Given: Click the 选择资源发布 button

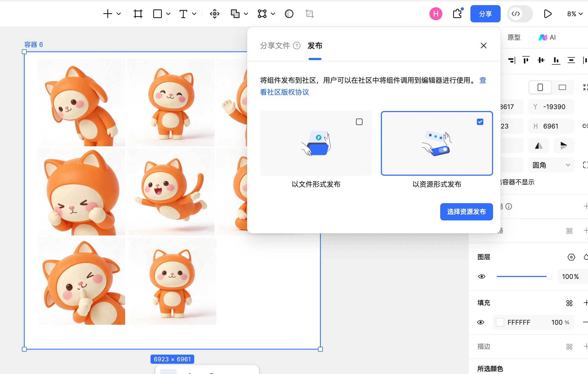Looking at the screenshot, I should pos(466,212).
